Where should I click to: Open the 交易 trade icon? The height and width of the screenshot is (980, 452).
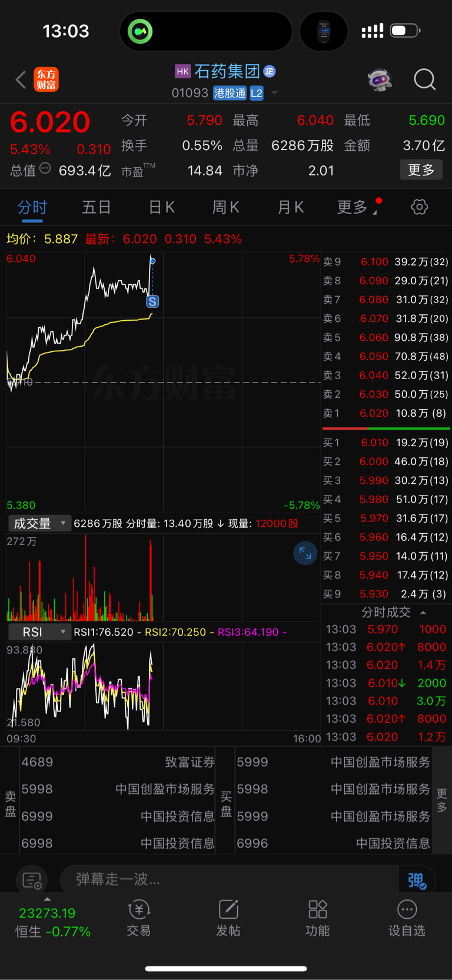139,918
